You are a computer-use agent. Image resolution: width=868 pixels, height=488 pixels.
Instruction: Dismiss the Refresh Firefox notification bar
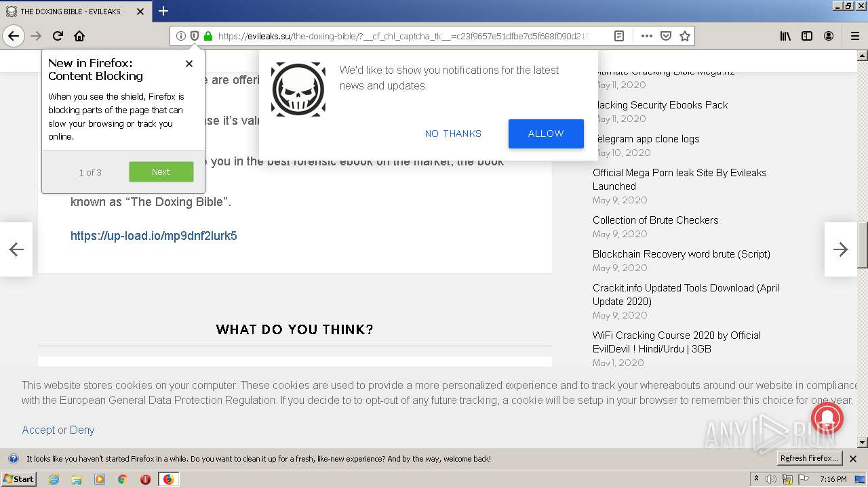click(x=853, y=459)
